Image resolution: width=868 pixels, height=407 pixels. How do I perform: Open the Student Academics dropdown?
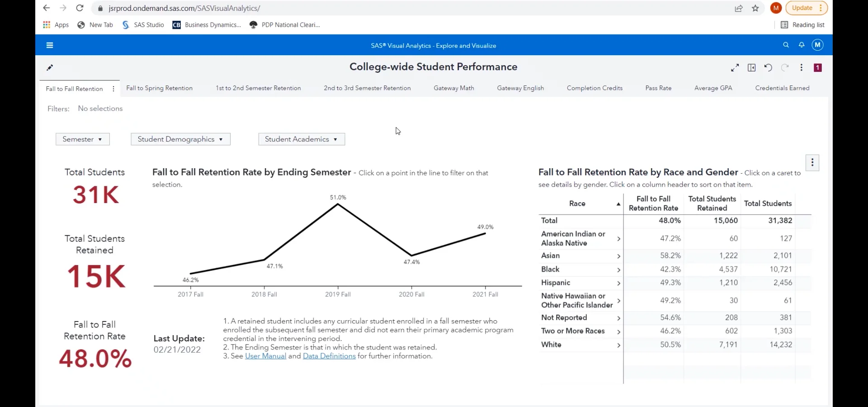tap(302, 139)
